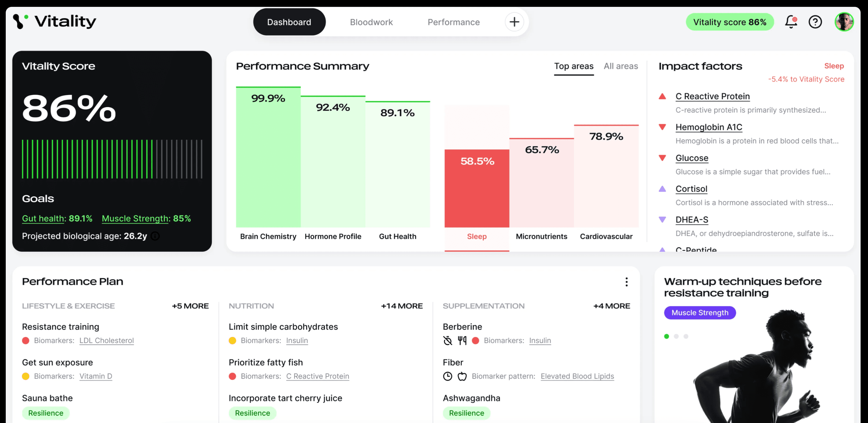Click biological age info icon

pos(155,236)
